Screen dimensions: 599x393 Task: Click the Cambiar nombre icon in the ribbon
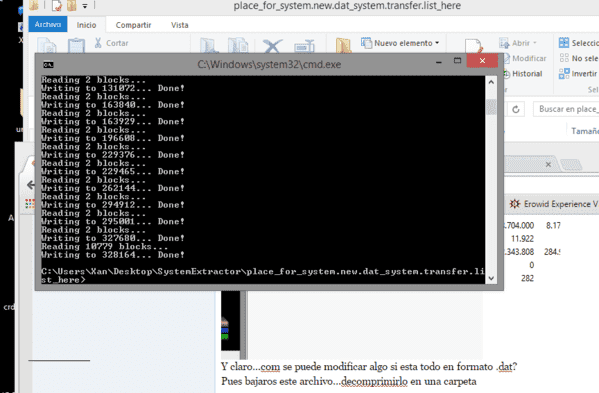tap(304, 46)
